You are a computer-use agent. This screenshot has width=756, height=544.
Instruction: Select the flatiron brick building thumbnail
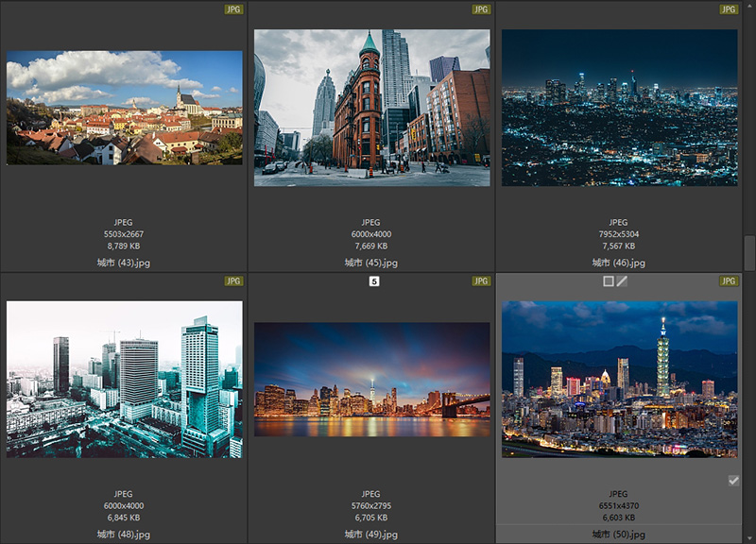coord(371,108)
